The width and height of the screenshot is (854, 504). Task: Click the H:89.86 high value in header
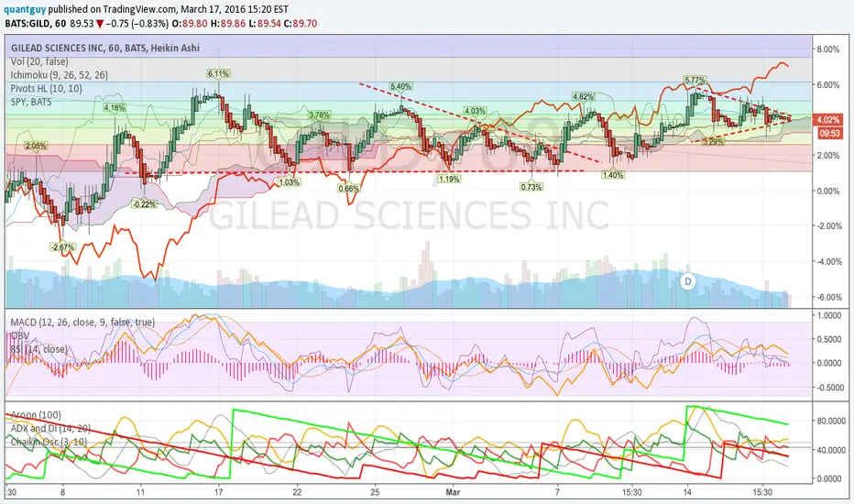(227, 24)
